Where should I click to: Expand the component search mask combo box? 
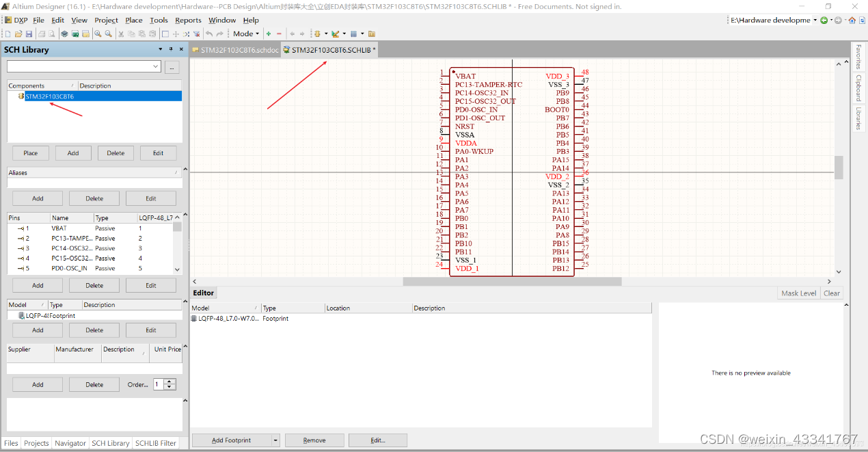(156, 66)
